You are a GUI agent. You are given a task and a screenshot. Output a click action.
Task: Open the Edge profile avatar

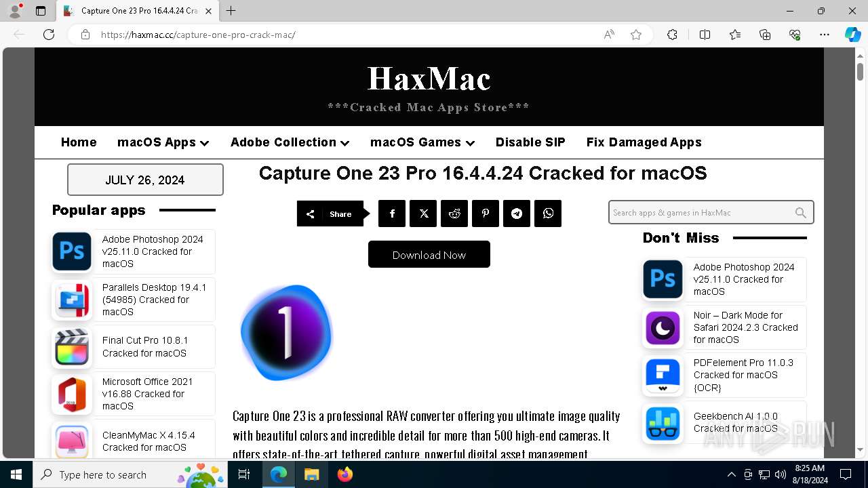click(x=14, y=11)
